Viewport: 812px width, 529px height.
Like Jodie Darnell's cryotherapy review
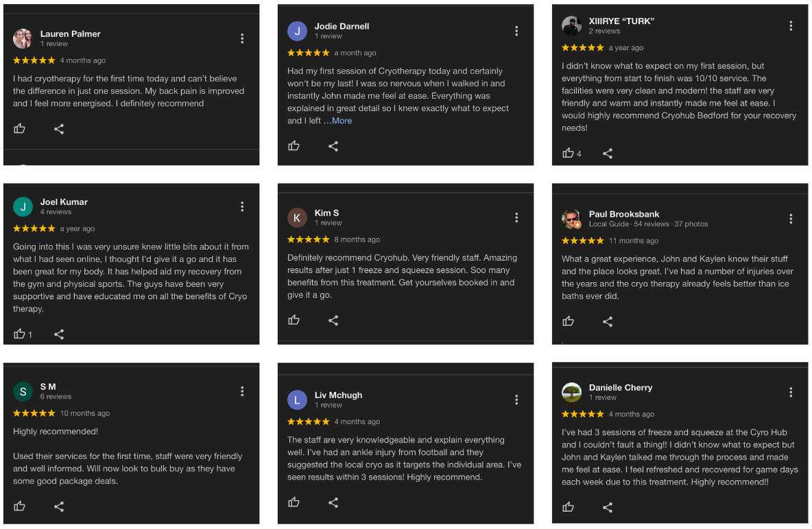coord(294,145)
